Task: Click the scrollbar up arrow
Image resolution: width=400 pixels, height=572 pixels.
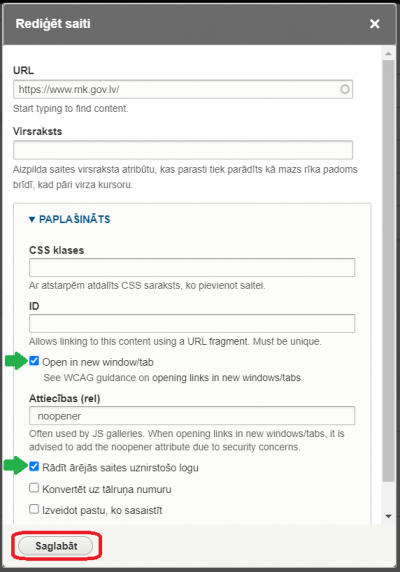Action: (388, 54)
